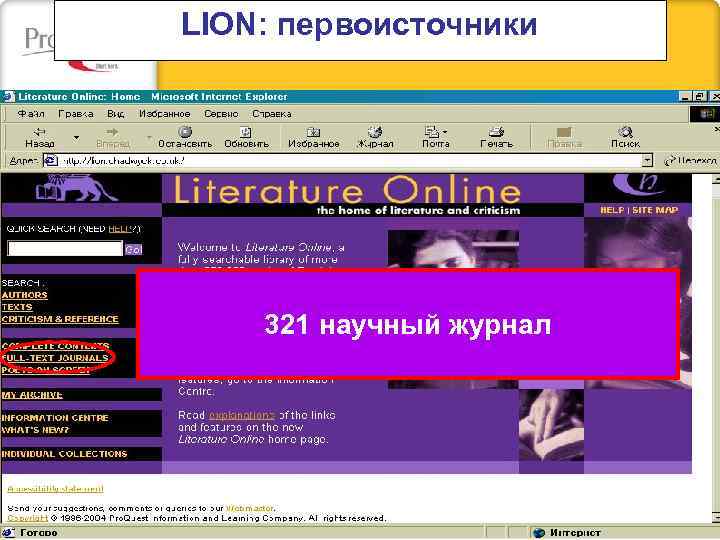Open the Сервис menu
This screenshot has width=720, height=540.
pos(221,113)
